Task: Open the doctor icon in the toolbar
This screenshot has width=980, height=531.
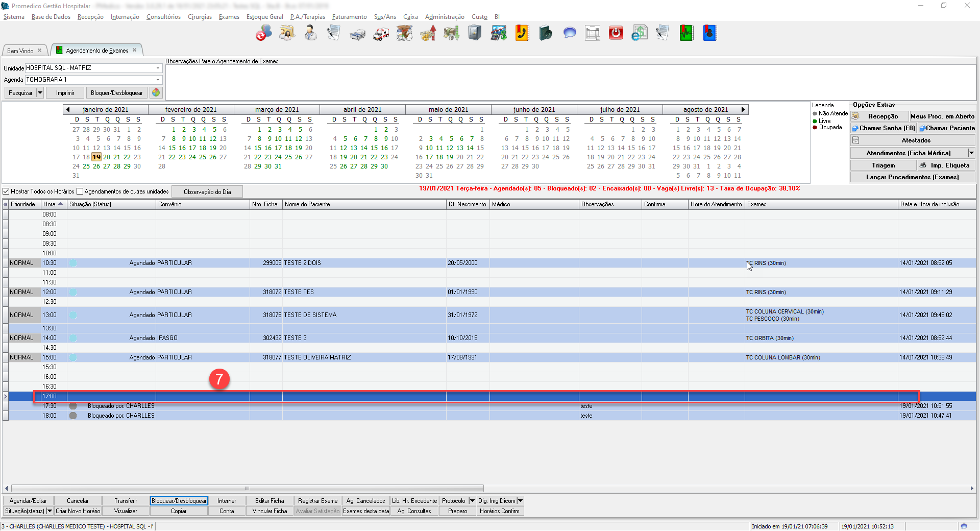Action: [310, 34]
